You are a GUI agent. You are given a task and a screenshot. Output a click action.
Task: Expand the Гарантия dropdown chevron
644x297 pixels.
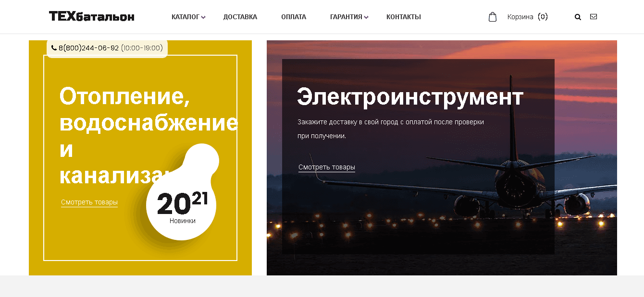tap(366, 17)
